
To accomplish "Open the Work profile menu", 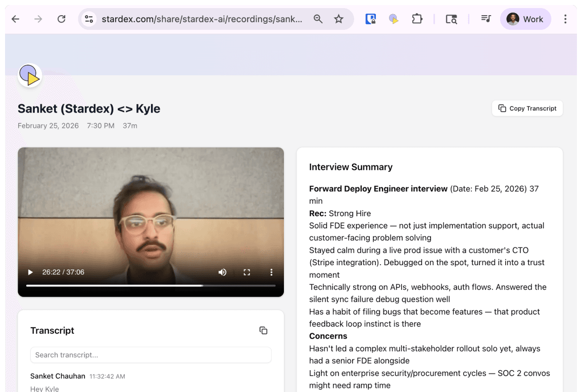I will pos(525,19).
